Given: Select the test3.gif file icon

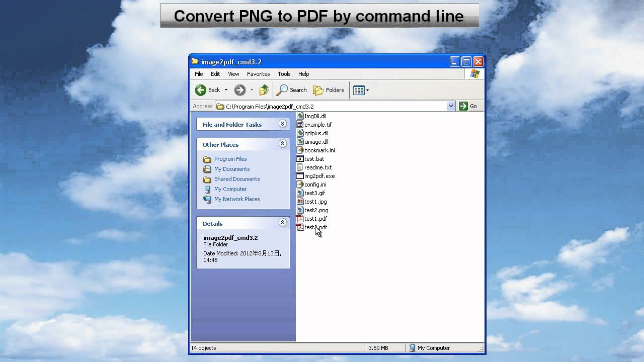Looking at the screenshot, I should coord(300,193).
